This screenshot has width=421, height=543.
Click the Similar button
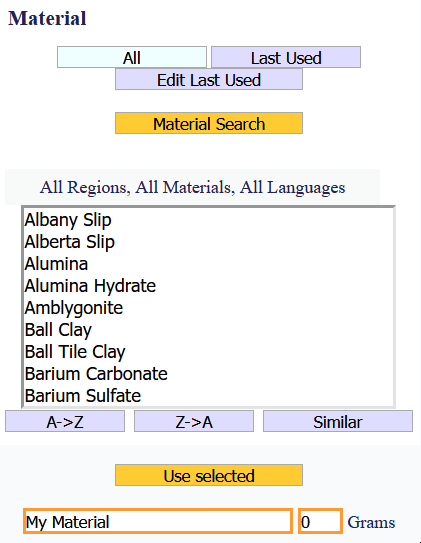click(x=338, y=421)
